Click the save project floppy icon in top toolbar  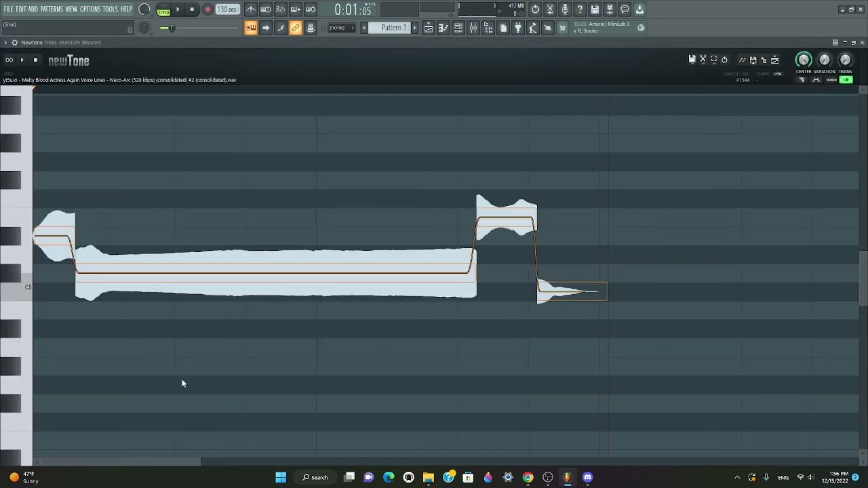(x=595, y=9)
